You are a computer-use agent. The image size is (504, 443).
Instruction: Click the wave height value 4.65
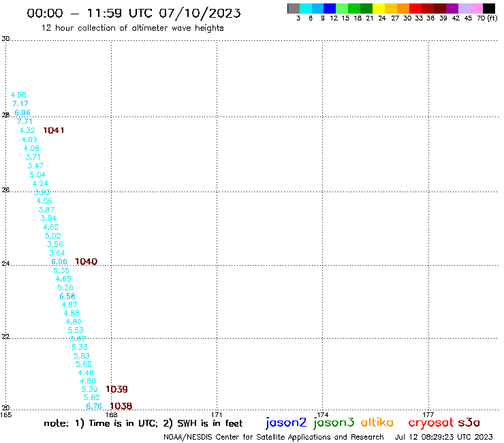63,279
